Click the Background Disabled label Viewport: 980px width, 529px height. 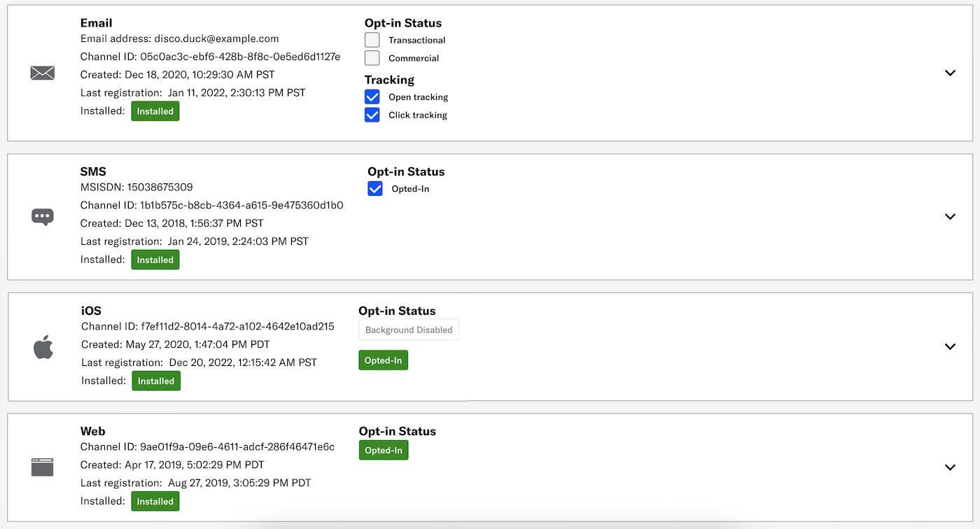(409, 330)
